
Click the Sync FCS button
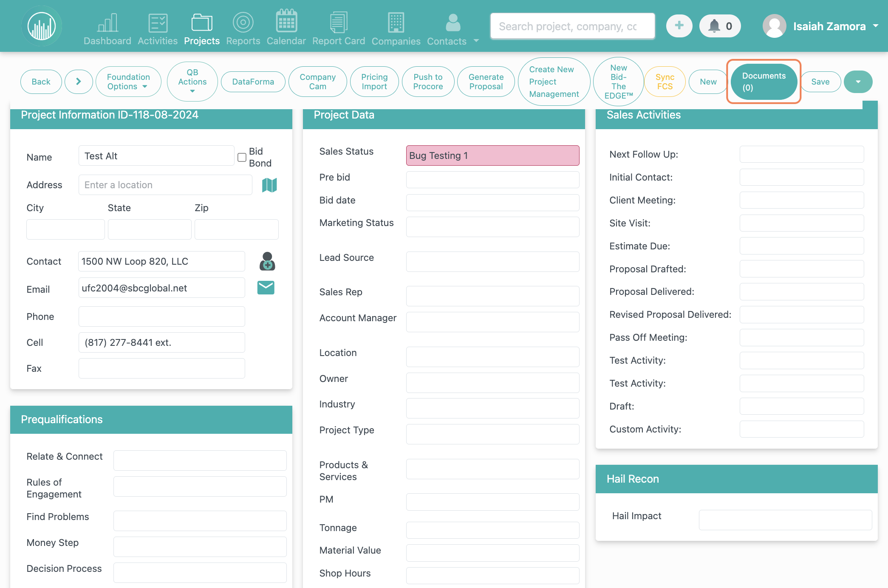click(x=665, y=82)
